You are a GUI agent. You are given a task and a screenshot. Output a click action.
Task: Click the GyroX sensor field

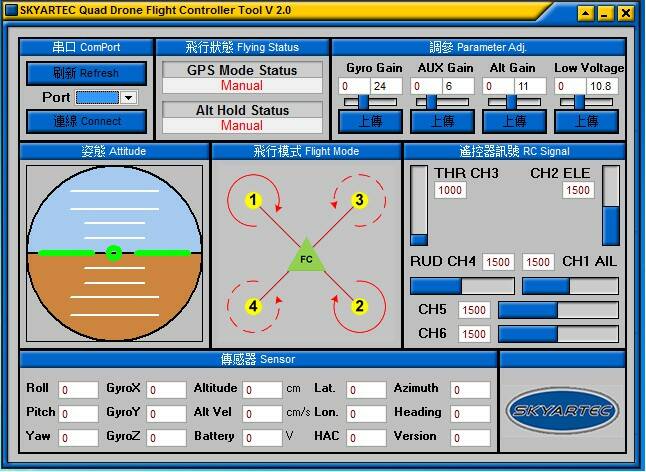(x=166, y=390)
